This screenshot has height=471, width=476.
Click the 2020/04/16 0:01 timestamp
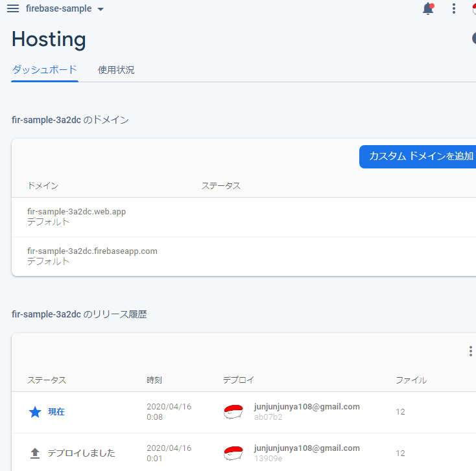tap(169, 454)
